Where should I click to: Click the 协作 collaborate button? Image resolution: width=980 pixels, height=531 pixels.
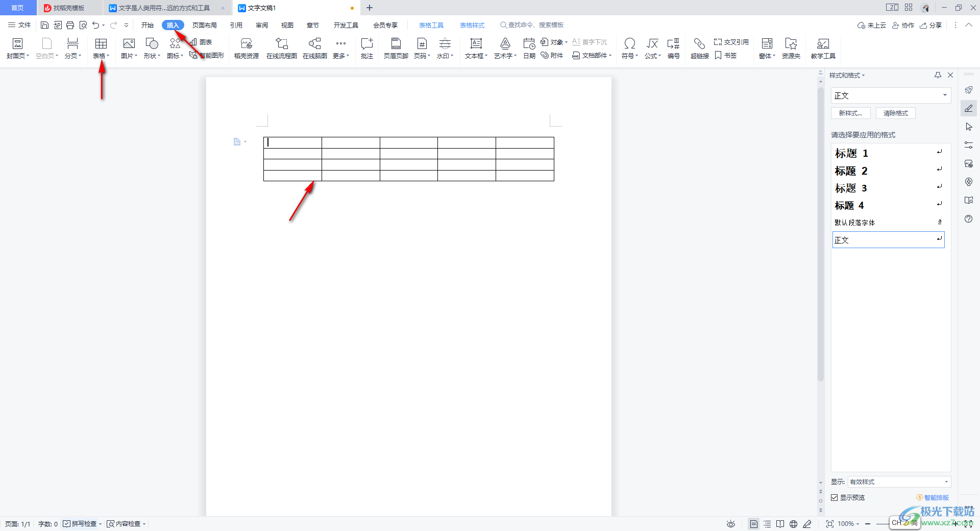[x=903, y=25]
